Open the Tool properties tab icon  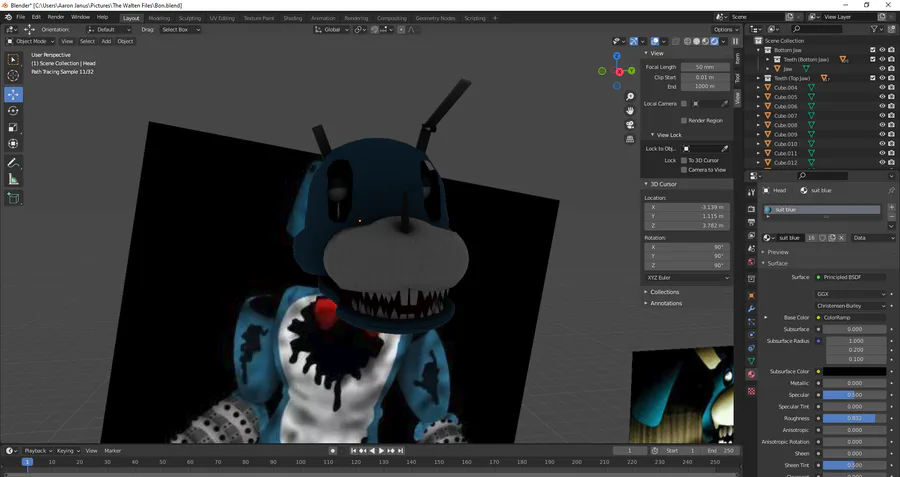click(x=751, y=193)
